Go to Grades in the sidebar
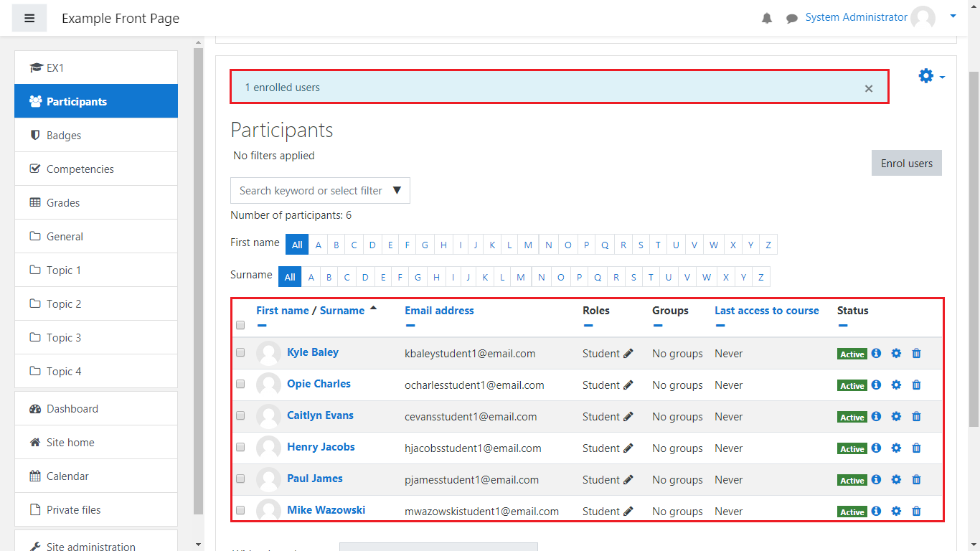 coord(63,203)
